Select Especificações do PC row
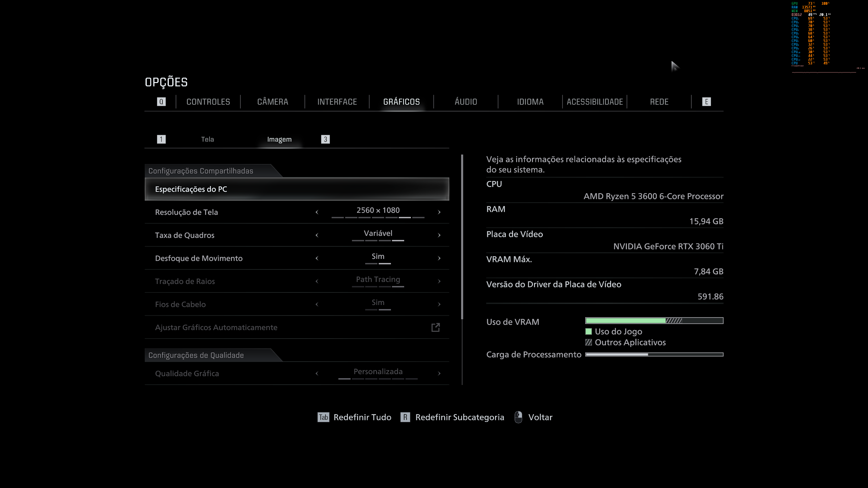Screen dimensions: 868x488 pos(297,189)
